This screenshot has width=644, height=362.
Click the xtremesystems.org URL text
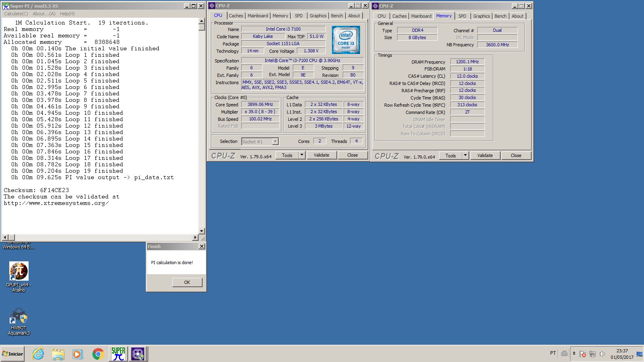pos(56,203)
